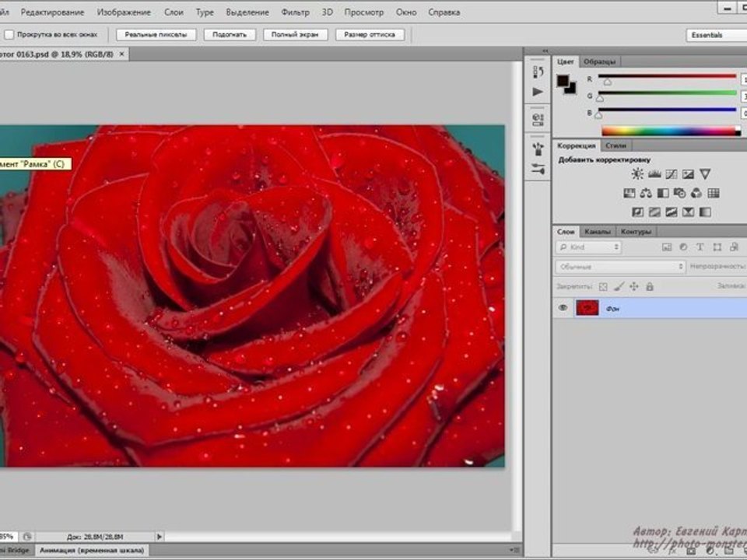
Task: Toggle lock position (move arrows icon)
Action: tap(634, 287)
